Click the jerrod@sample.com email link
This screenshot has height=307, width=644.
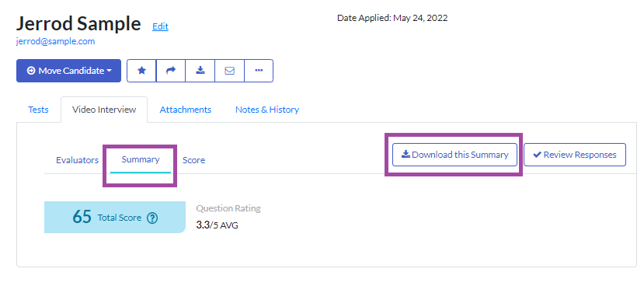(55, 41)
